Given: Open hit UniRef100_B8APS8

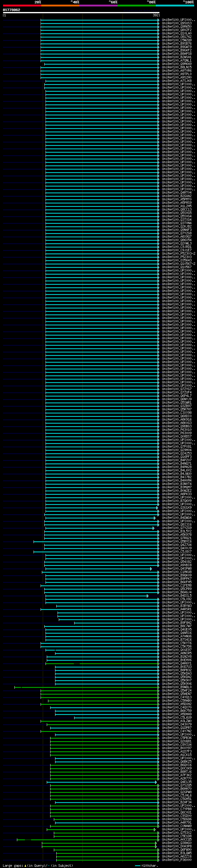Looking at the screenshot, I should (177, 54).
